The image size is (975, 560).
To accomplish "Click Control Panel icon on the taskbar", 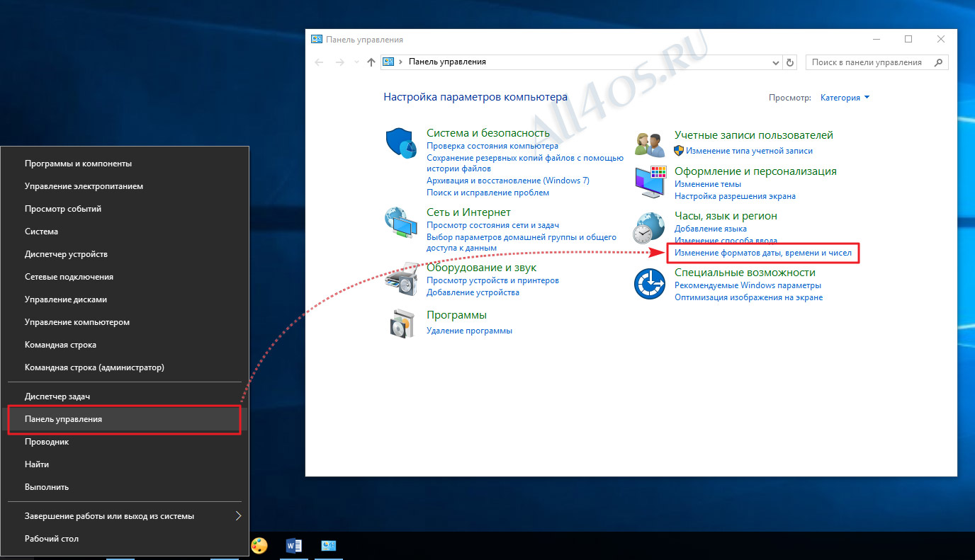I will 329,546.
